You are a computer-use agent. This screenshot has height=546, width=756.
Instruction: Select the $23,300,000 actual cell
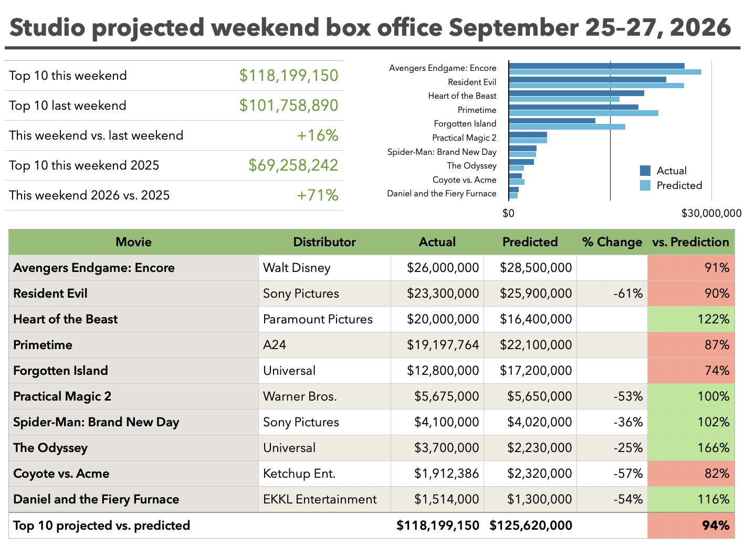pos(437,293)
